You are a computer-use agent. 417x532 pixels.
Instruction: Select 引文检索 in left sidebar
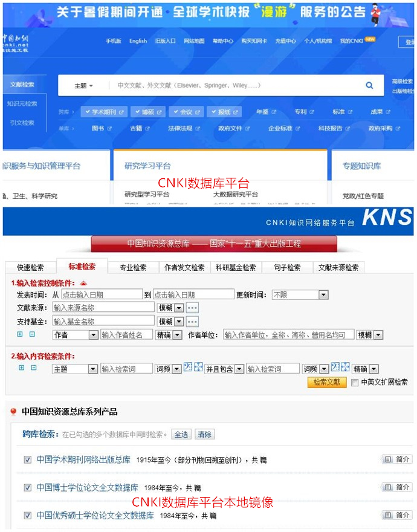coord(22,123)
